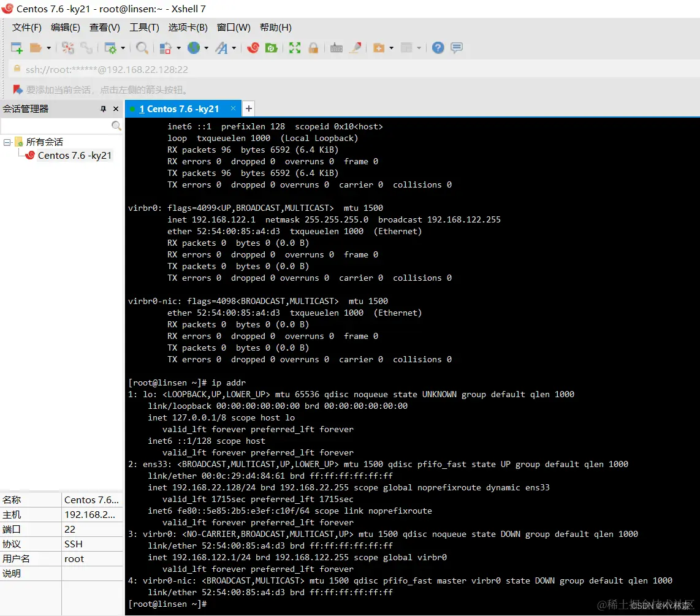Click the padlock icon in the address bar
The width and height of the screenshot is (700, 616).
pos(17,69)
